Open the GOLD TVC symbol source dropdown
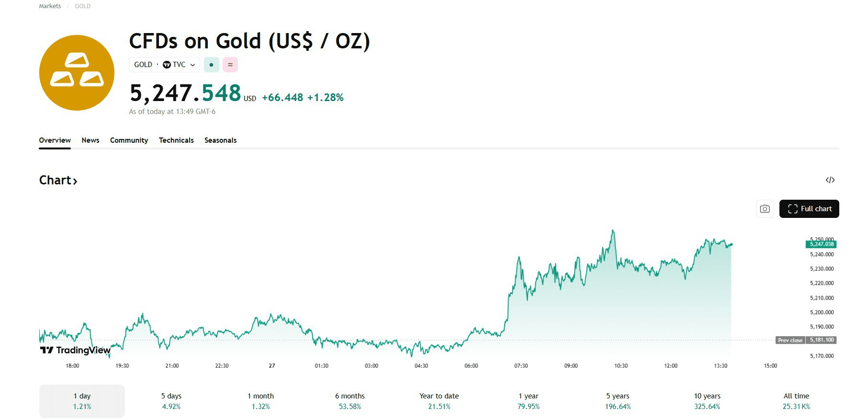The width and height of the screenshot is (868, 420). [164, 65]
